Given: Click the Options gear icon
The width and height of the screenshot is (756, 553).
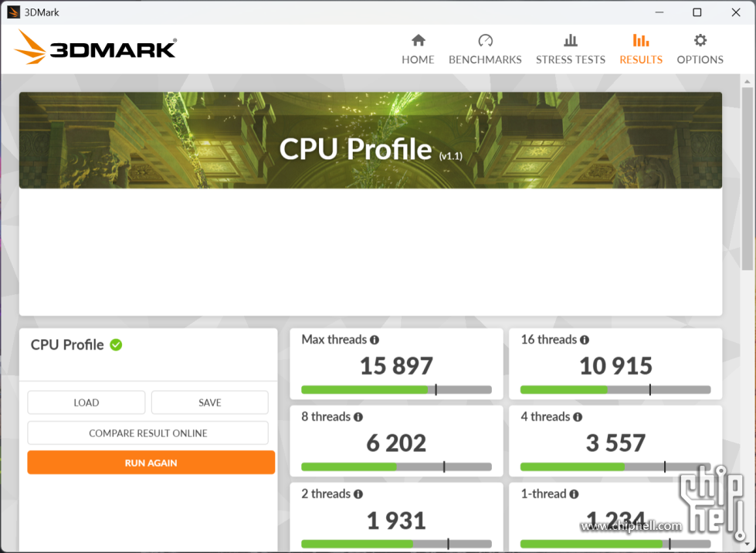Looking at the screenshot, I should point(700,40).
